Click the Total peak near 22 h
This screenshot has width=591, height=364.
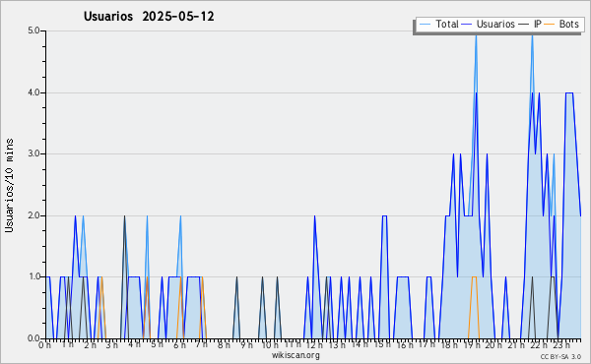tap(532, 35)
